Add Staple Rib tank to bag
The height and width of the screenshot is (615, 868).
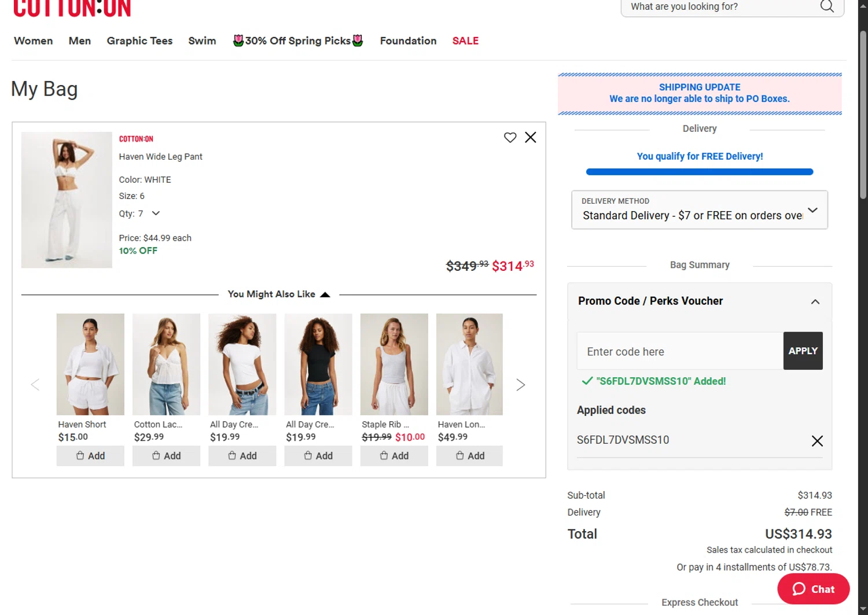394,456
